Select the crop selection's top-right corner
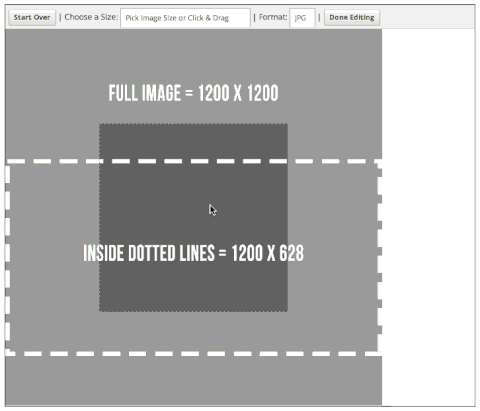 [x=288, y=124]
